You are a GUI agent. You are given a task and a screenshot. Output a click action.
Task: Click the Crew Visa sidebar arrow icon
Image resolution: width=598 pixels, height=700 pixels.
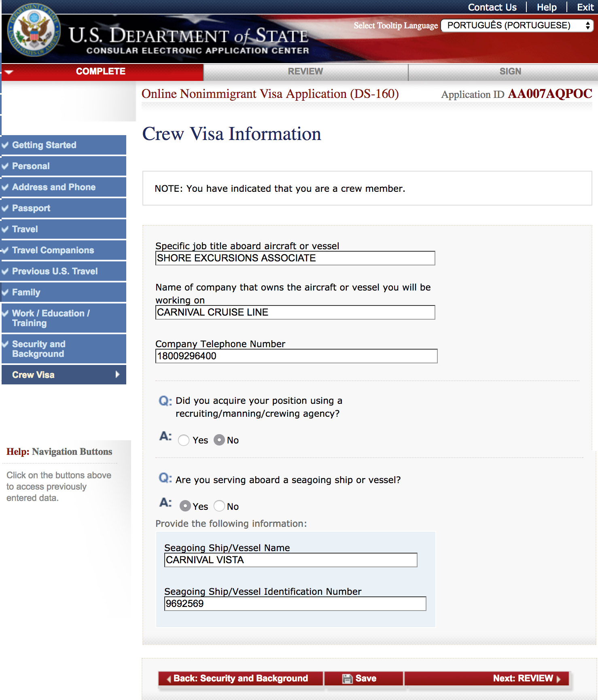117,374
